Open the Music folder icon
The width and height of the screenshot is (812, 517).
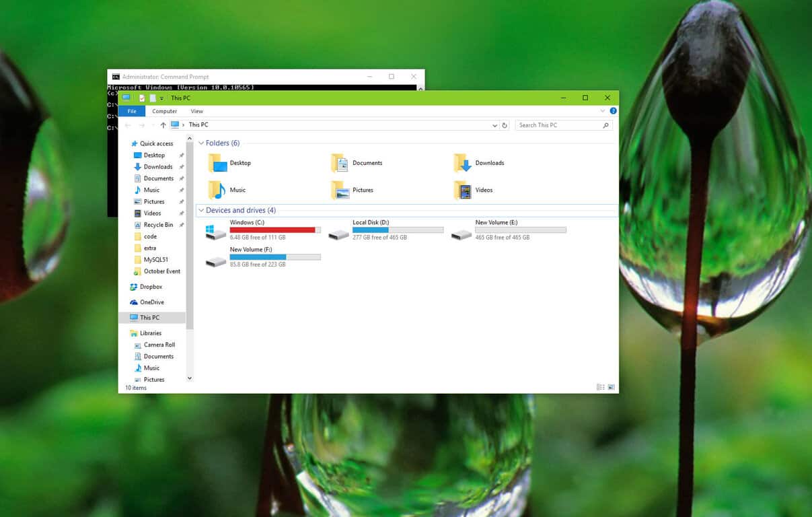(x=217, y=190)
